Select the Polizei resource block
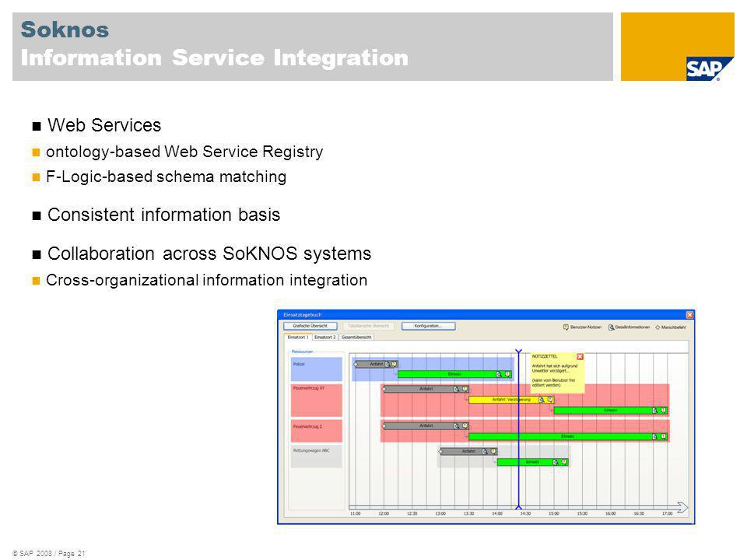 pyautogui.click(x=317, y=369)
